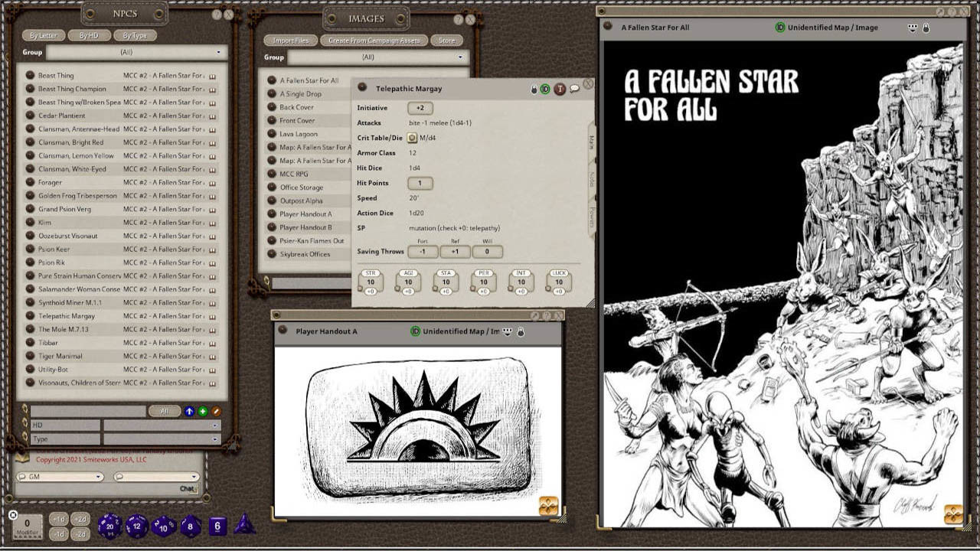Switch to the Notes tab on NPC sheet
This screenshot has height=551, width=980.
pyautogui.click(x=591, y=179)
